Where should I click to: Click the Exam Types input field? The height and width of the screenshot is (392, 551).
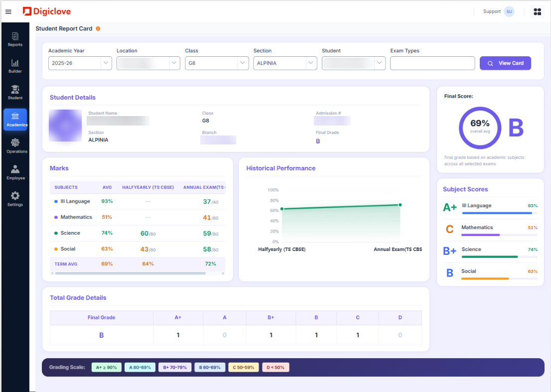click(x=432, y=63)
